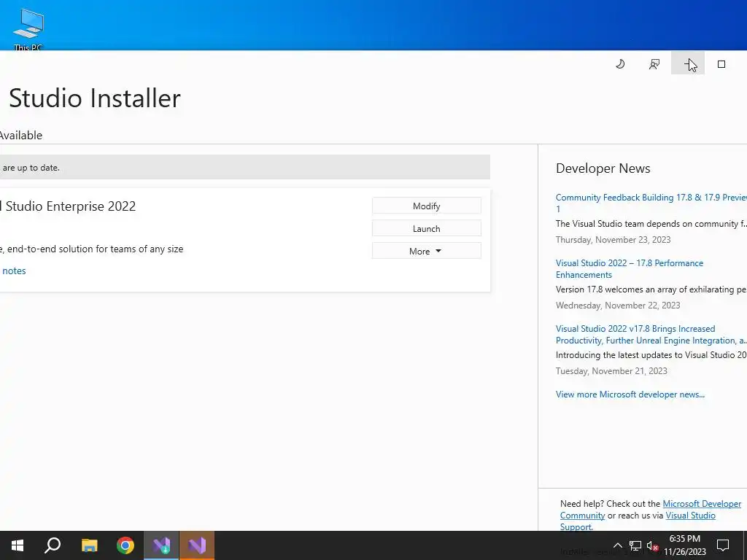Open the Windows Start menu

(18, 545)
